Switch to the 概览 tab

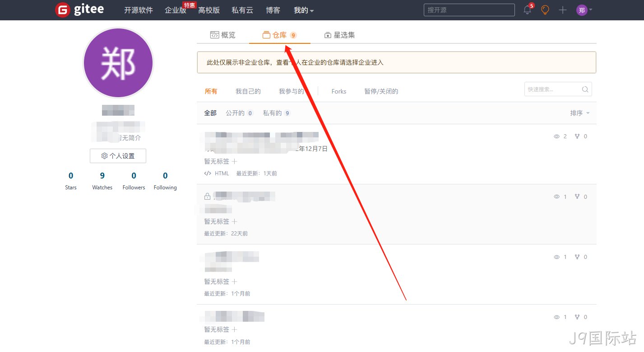point(223,35)
